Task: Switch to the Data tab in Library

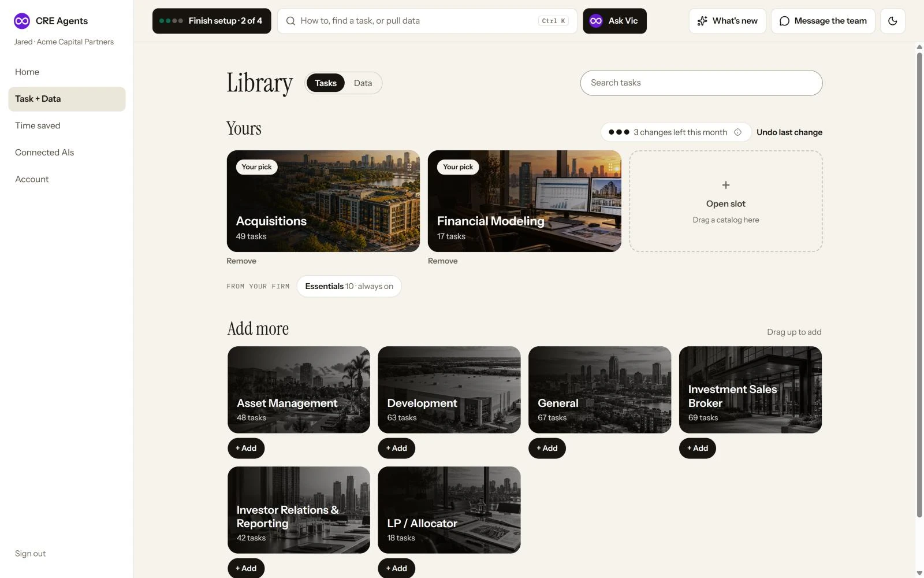Action: (x=363, y=83)
